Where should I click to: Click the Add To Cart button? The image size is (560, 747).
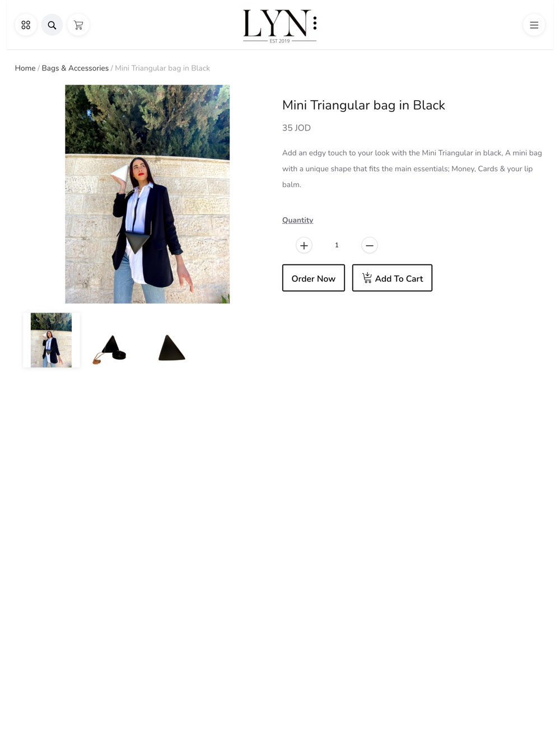392,278
